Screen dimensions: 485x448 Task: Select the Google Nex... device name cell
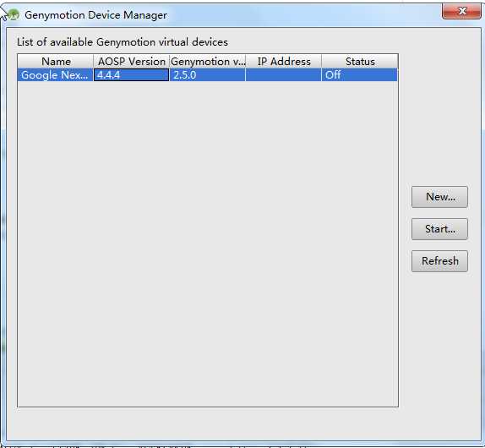56,75
